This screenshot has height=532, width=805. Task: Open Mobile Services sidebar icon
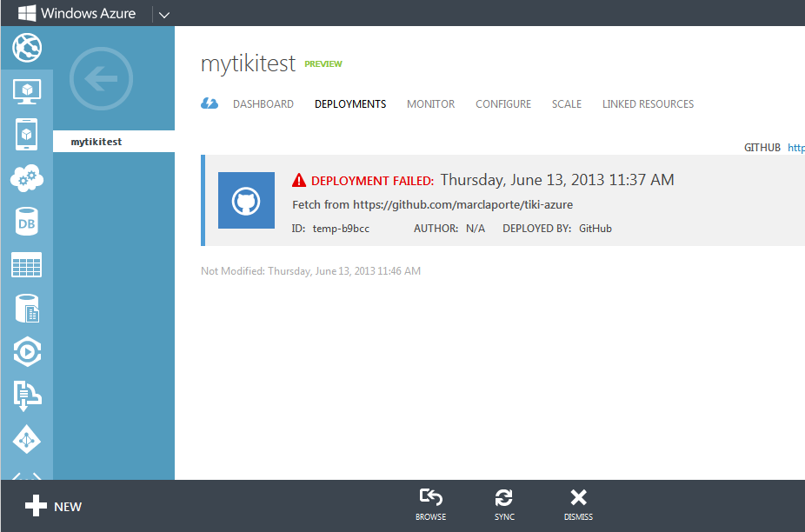(27, 135)
